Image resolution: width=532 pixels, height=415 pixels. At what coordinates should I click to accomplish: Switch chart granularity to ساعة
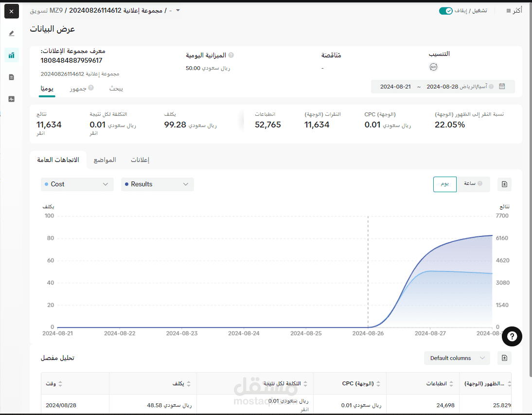473,184
